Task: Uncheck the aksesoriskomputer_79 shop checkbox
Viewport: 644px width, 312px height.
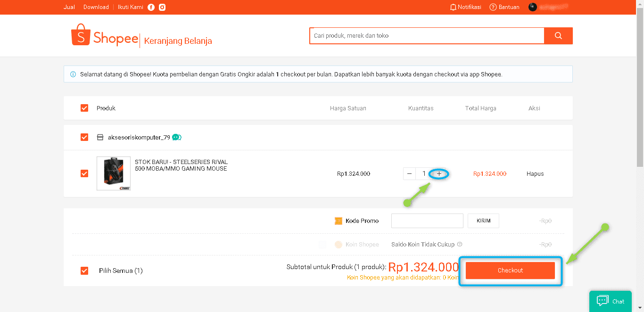Action: click(x=84, y=137)
